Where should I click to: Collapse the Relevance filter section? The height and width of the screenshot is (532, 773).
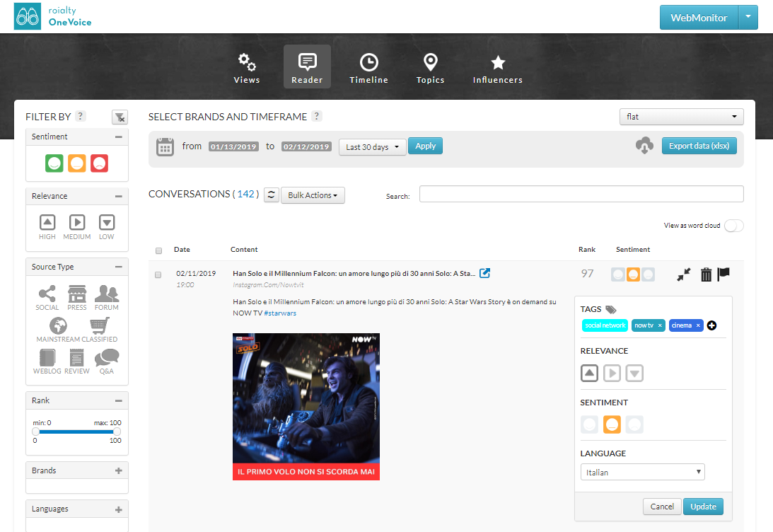tap(118, 196)
